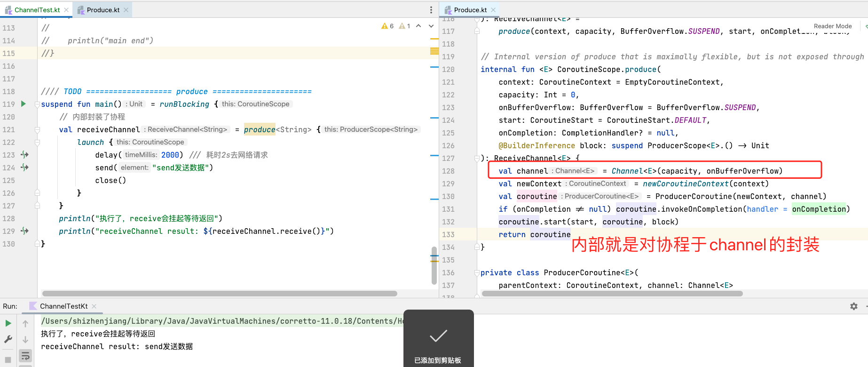Go to next highlighted problem arrow
Image resolution: width=868 pixels, height=367 pixels.
click(x=431, y=26)
